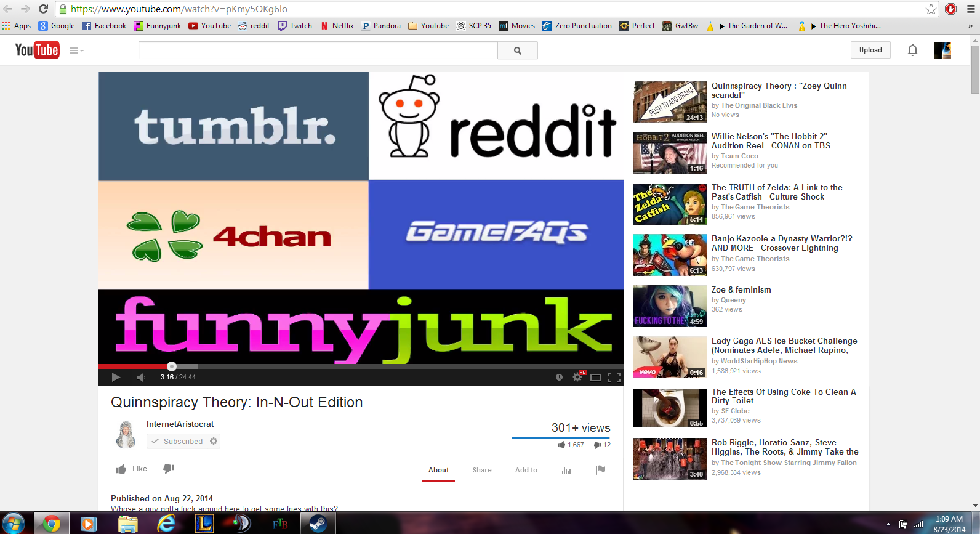Image resolution: width=980 pixels, height=534 pixels.
Task: Open the Zero Punctuation bookmark
Action: 577,26
